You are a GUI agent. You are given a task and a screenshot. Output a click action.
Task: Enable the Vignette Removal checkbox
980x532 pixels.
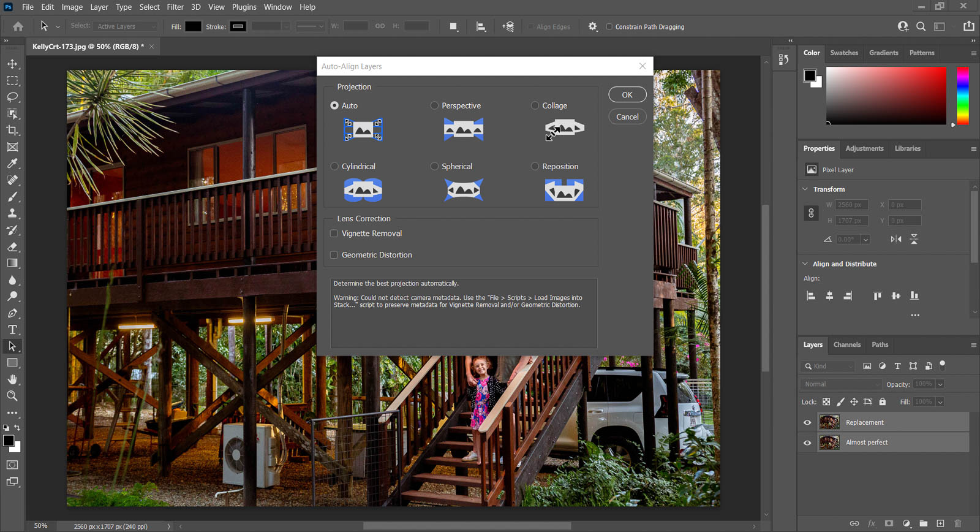334,234
